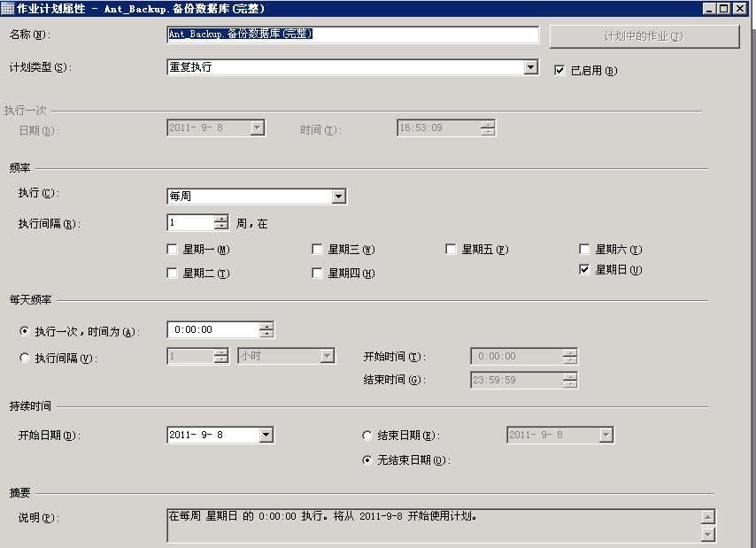Decrease the 执行间隔 weeks spinner value

[x=221, y=228]
